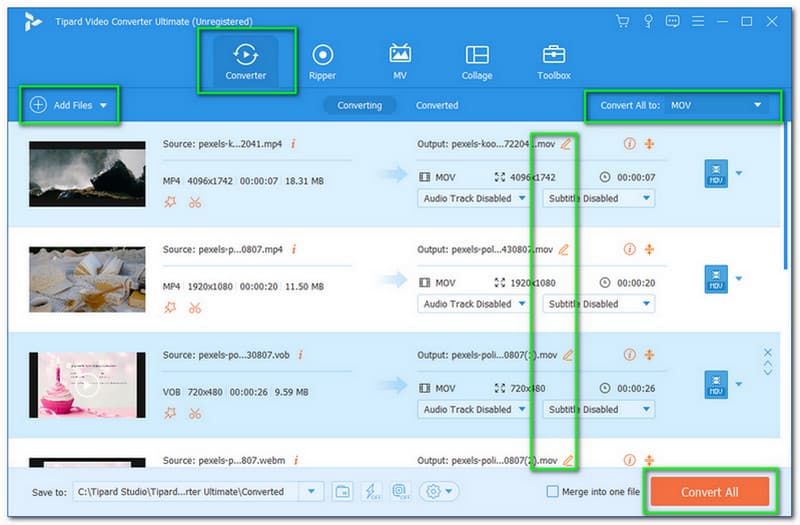Enable Merge into one file checkbox
This screenshot has width=800, height=525.
click(552, 491)
